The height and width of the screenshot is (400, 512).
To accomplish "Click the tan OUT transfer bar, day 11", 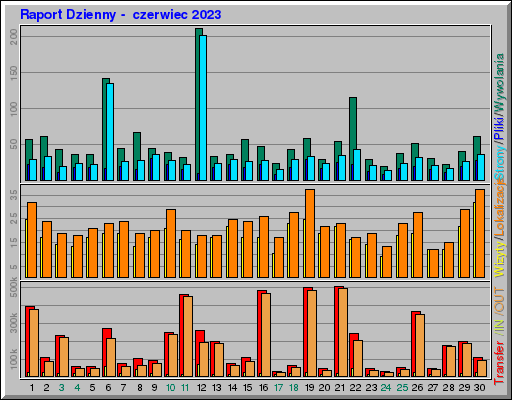I will click(188, 337).
